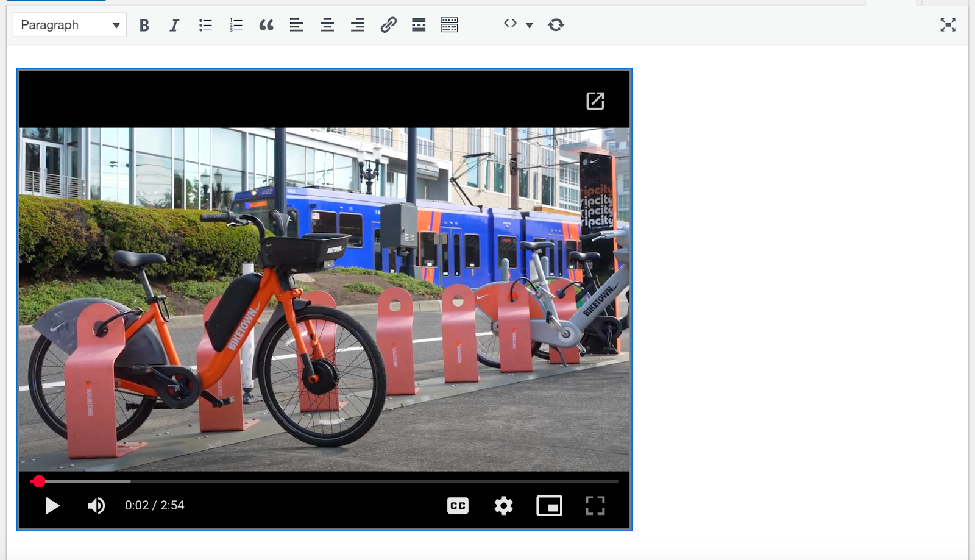Insert a hyperlink
975x560 pixels.
[x=388, y=25]
